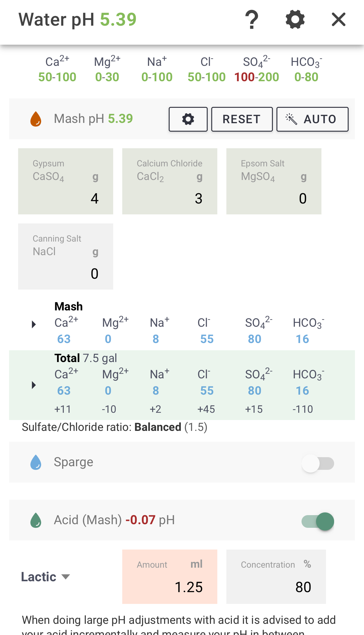Click the green Acid droplet icon

[36, 520]
